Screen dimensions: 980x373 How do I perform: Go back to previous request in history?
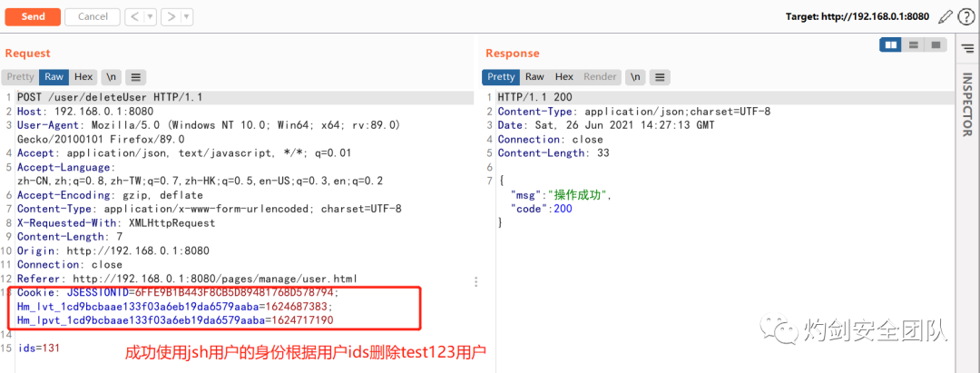134,17
